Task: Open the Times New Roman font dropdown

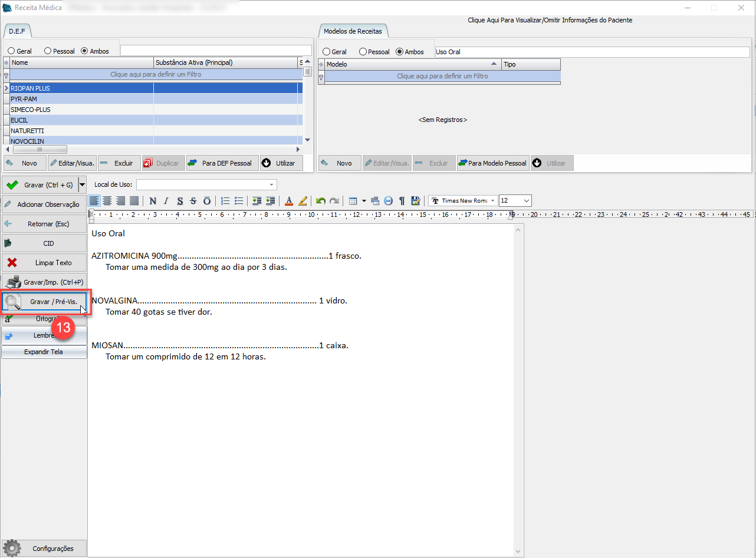Action: (x=492, y=201)
